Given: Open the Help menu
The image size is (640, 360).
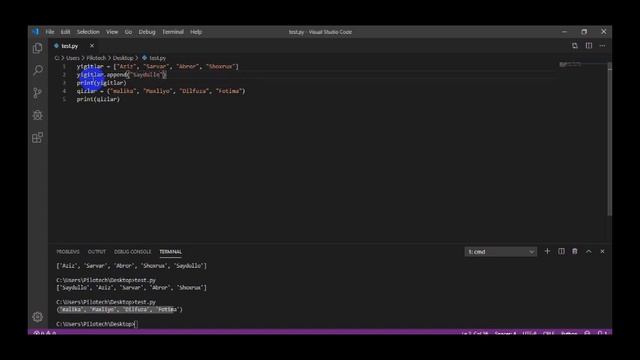Looking at the screenshot, I should [x=196, y=32].
